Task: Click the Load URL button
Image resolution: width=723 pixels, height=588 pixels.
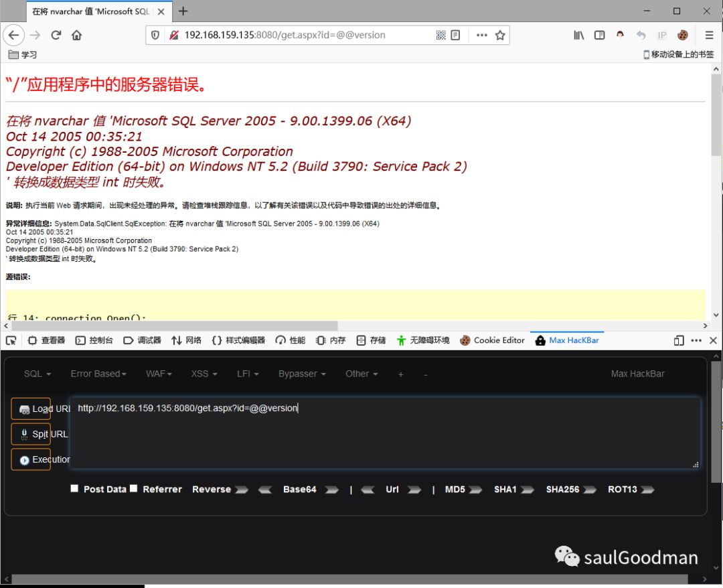Action: pos(31,409)
